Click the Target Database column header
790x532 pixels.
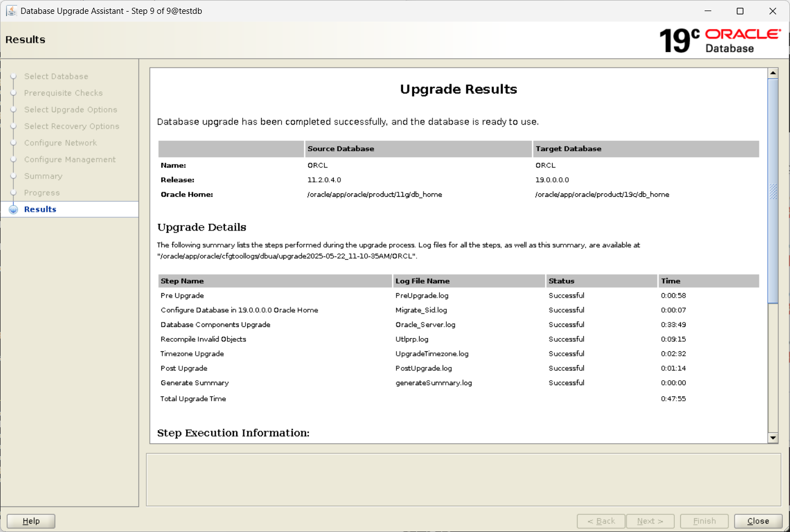tap(646, 149)
